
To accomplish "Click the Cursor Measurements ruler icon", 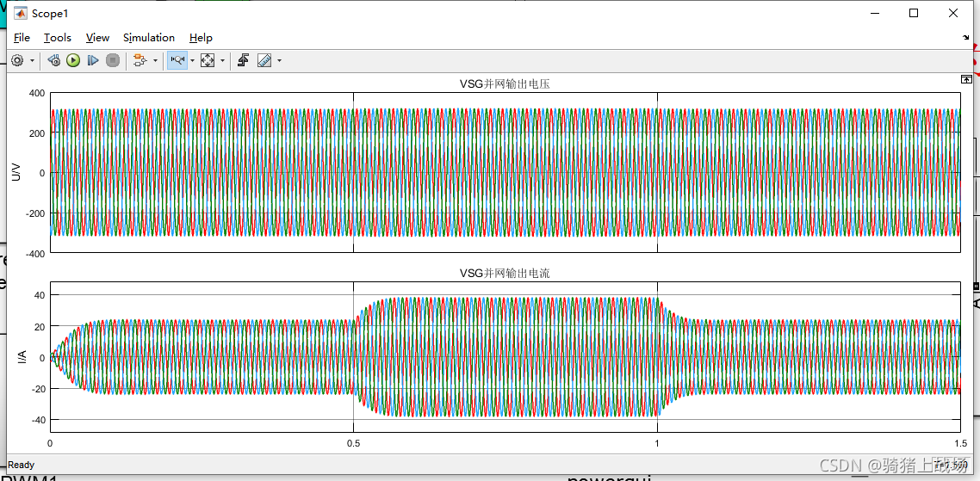I will pos(264,60).
